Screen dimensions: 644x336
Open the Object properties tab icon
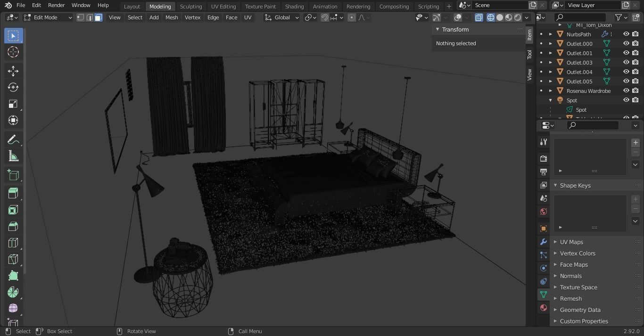click(x=544, y=228)
